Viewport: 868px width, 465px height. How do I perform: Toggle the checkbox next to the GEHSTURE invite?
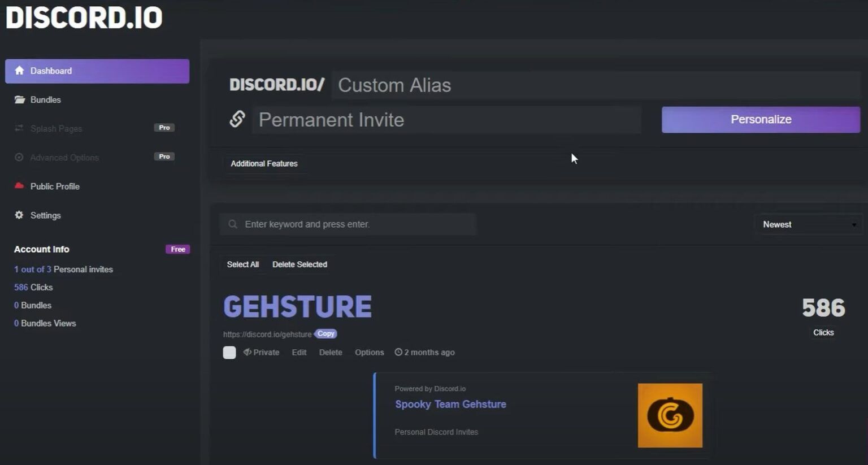point(229,352)
